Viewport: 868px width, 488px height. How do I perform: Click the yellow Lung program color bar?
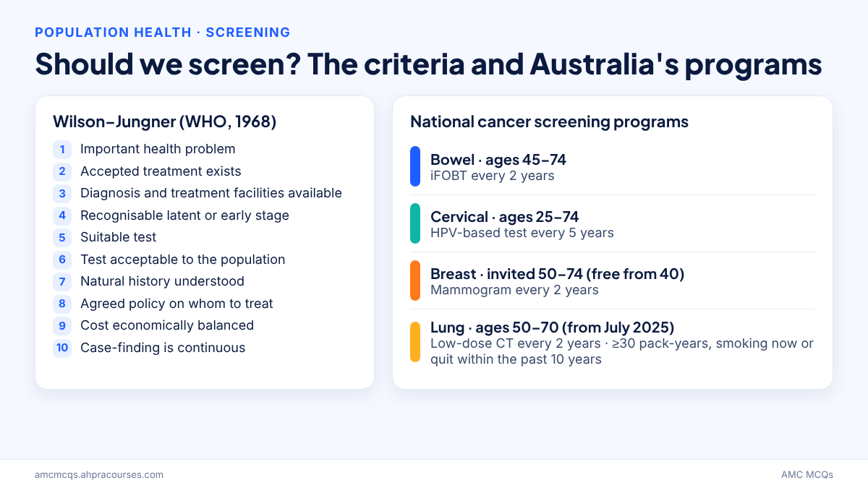415,342
